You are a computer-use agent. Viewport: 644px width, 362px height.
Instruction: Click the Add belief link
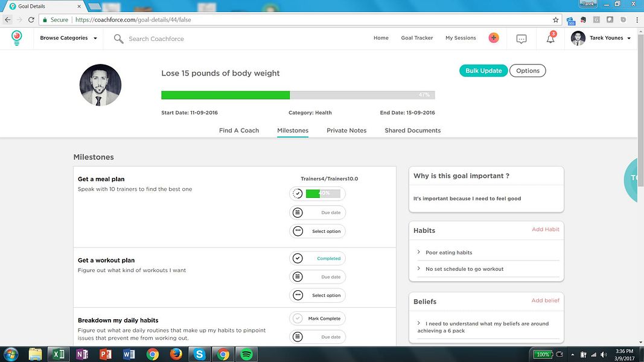coord(546,300)
